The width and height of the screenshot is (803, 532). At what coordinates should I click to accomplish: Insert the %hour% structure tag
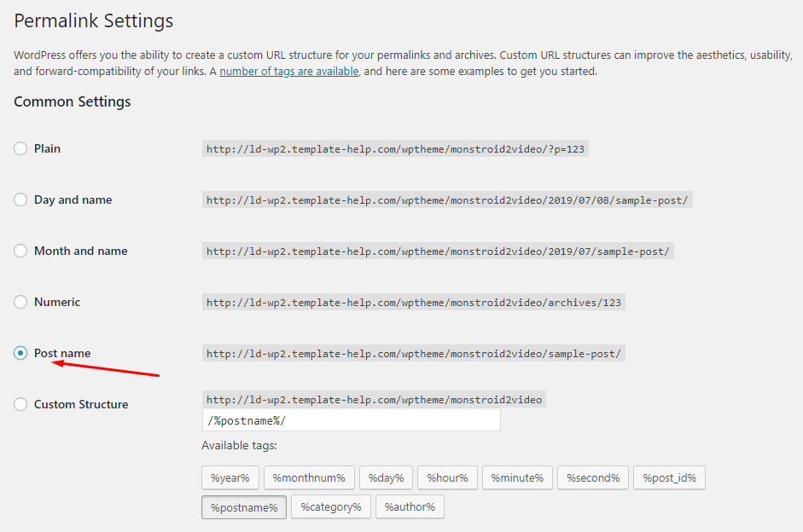click(447, 477)
